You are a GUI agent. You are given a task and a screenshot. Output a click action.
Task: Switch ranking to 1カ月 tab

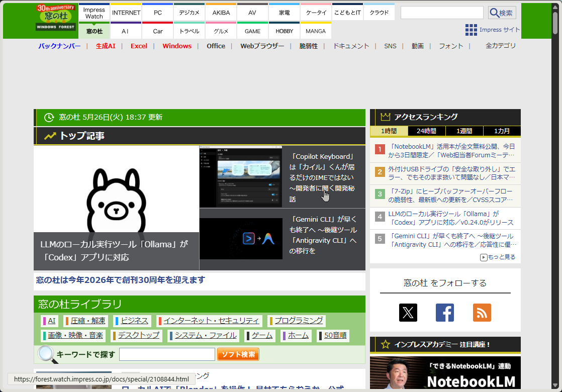(x=502, y=131)
